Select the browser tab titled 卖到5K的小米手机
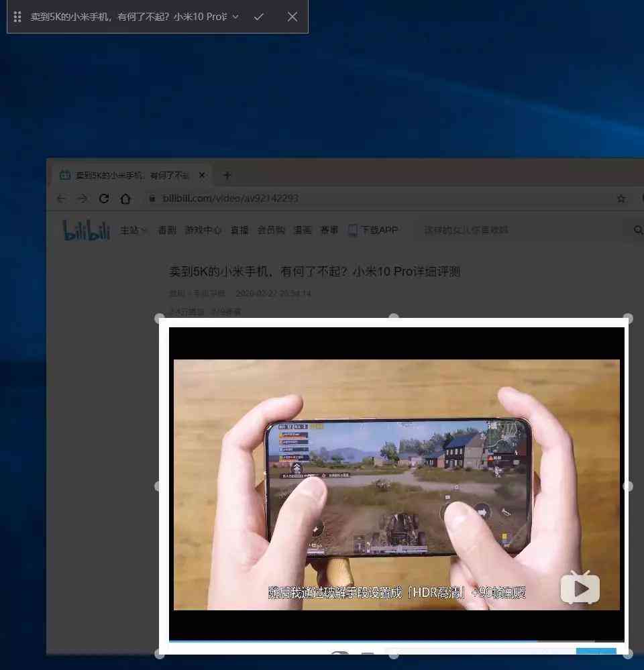Screen dimensions: 644x670 pos(131,175)
